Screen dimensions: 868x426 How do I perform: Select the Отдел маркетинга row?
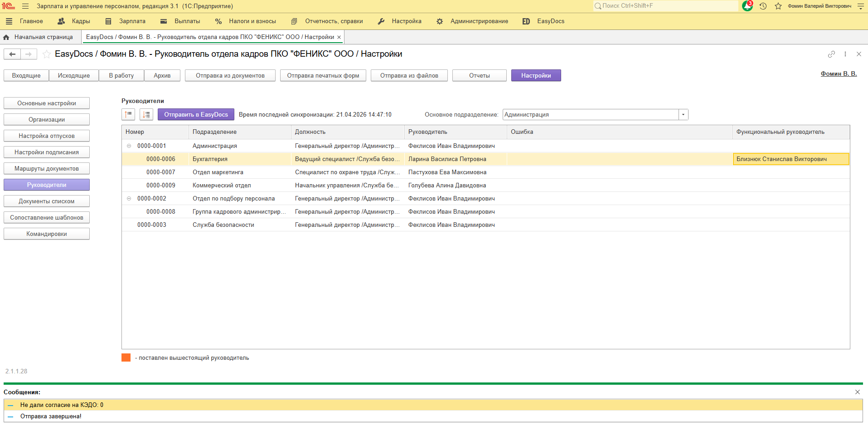[x=485, y=172]
